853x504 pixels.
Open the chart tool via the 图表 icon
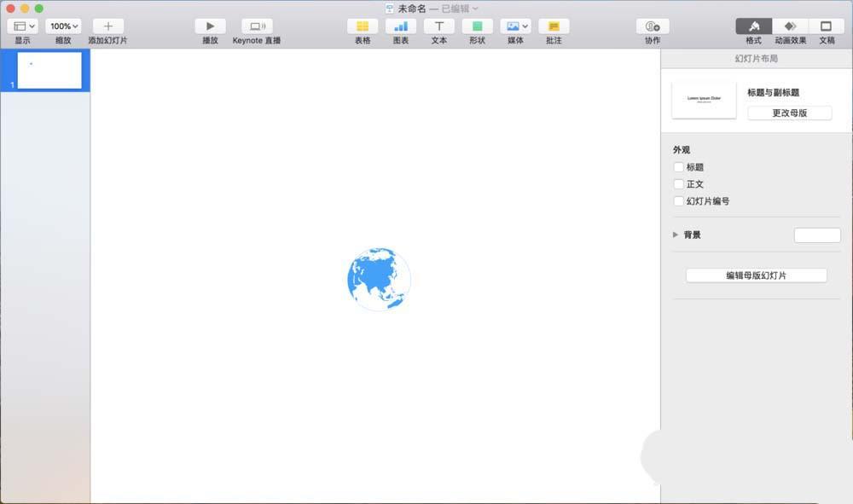(401, 26)
